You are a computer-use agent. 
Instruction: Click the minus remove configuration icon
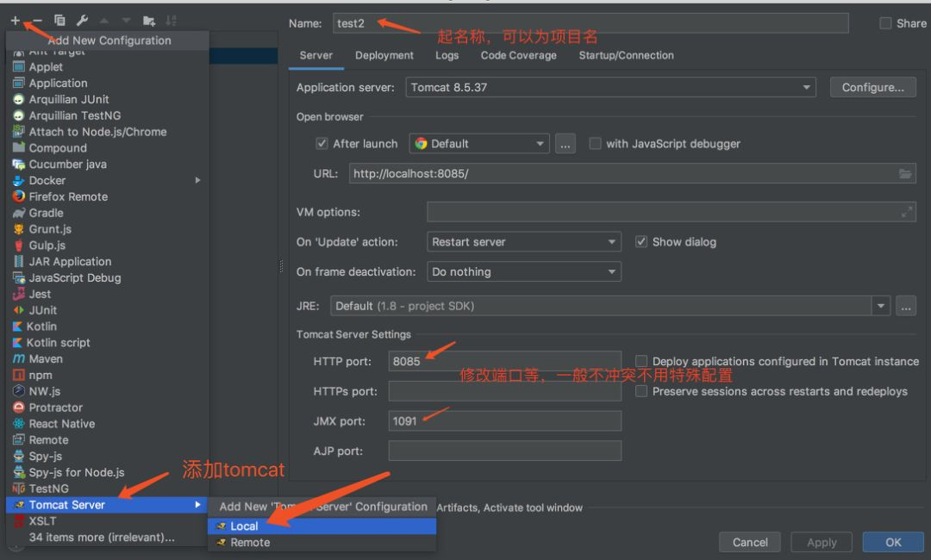pos(37,21)
